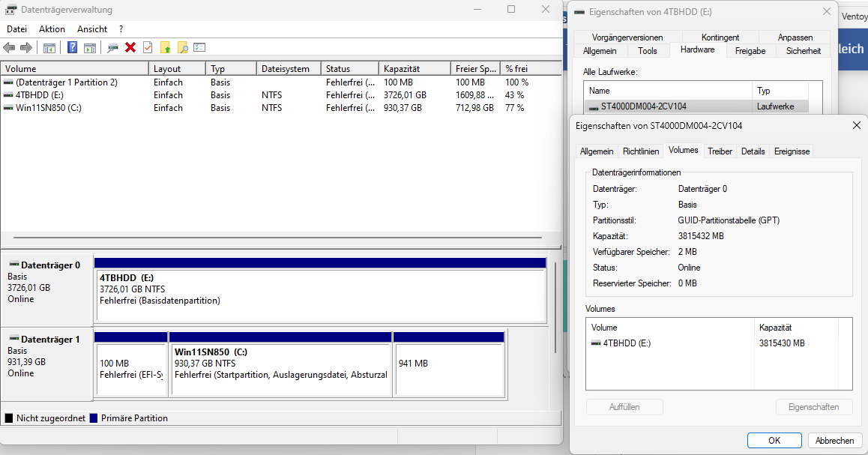
Task: Sort volume list by Volume column header
Action: [75, 69]
